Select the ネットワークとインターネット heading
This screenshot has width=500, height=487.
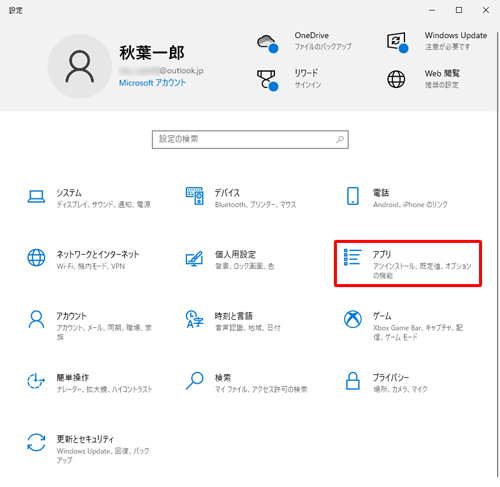98,254
